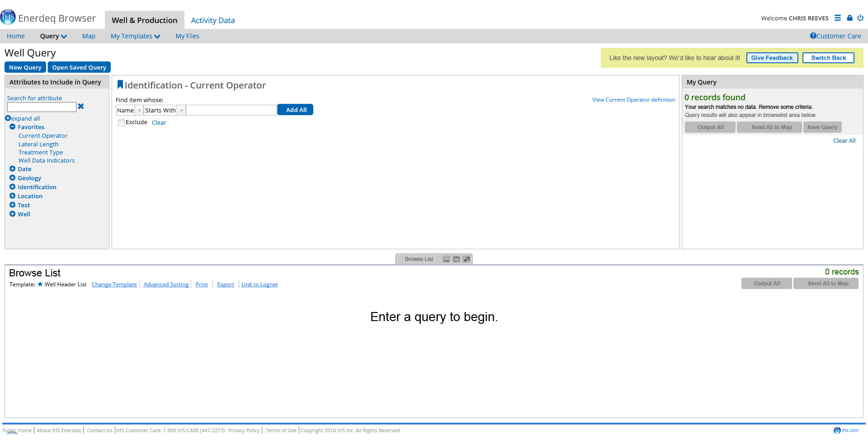The width and height of the screenshot is (868, 443).
Task: Toggle the Exclude checkbox
Action: pyautogui.click(x=121, y=122)
